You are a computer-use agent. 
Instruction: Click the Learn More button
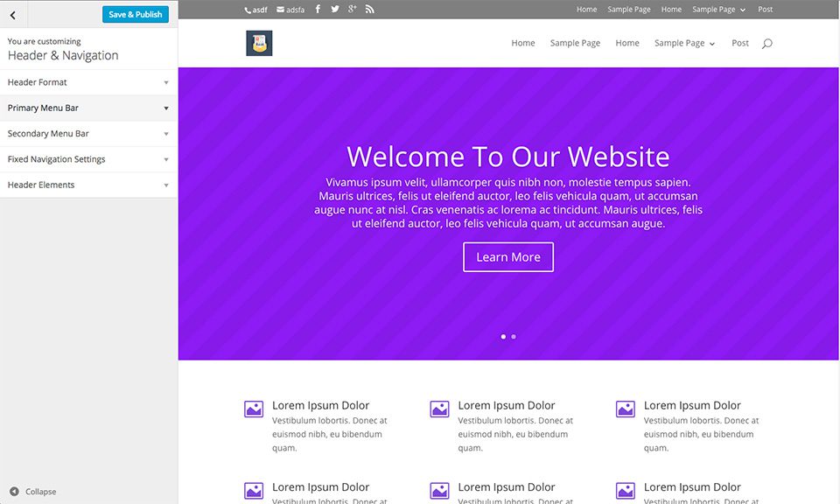pos(508,256)
